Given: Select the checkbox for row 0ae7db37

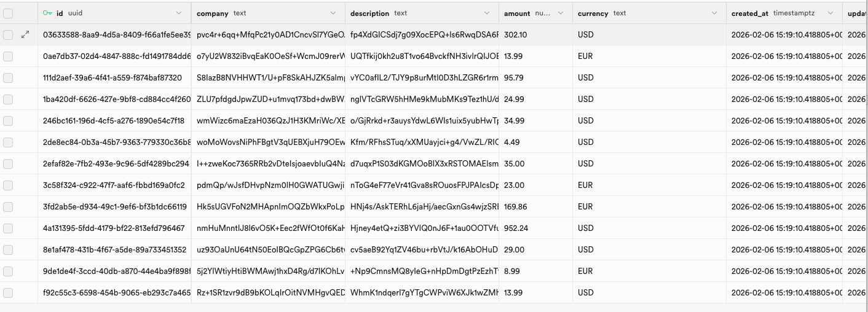Looking at the screenshot, I should (8, 57).
